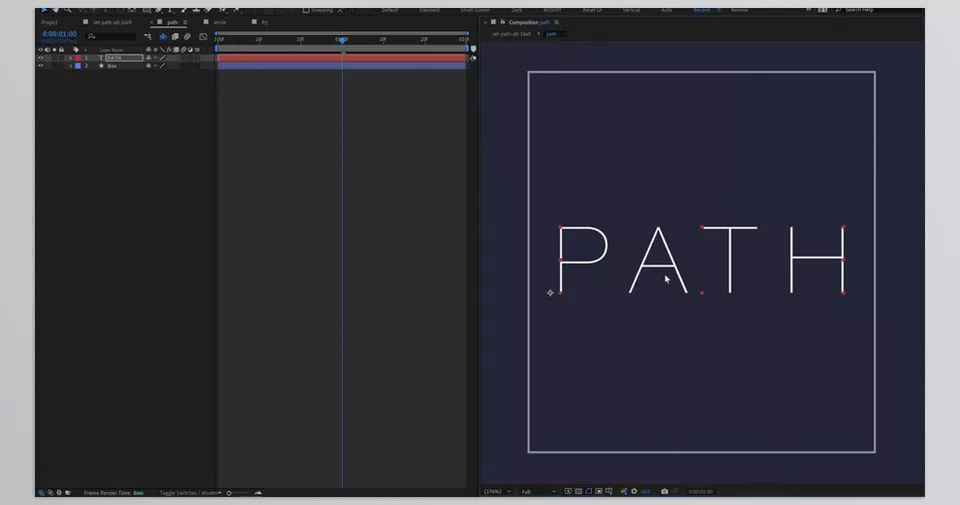Toggle PATH layer quality switch

[162, 58]
